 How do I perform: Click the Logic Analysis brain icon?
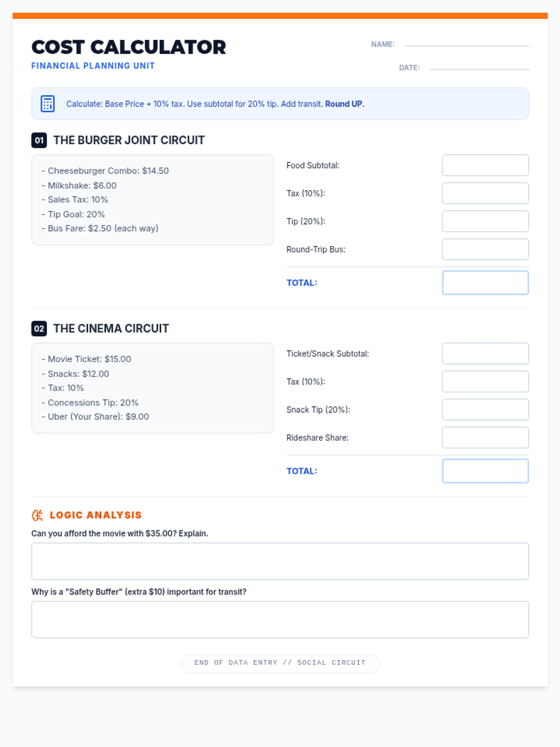tap(37, 515)
